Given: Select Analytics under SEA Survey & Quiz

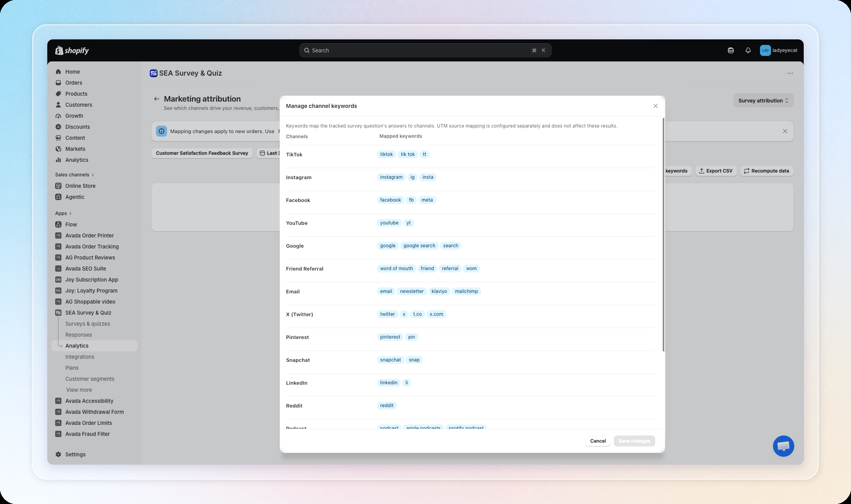Looking at the screenshot, I should click(x=95, y=346).
